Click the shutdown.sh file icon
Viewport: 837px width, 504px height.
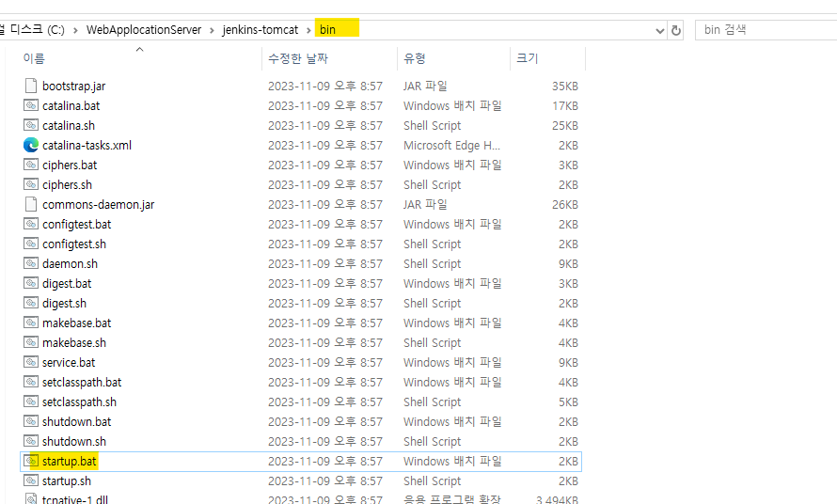(x=31, y=441)
